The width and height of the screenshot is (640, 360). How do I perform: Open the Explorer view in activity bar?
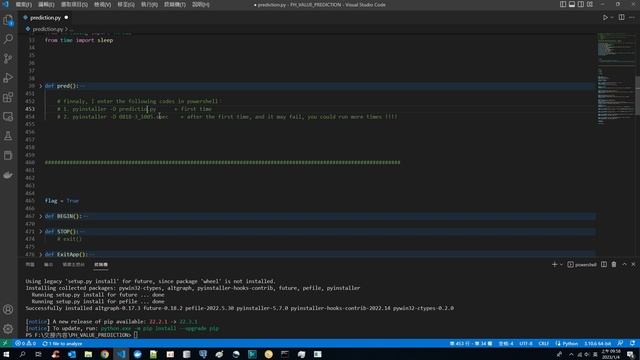[x=8, y=20]
